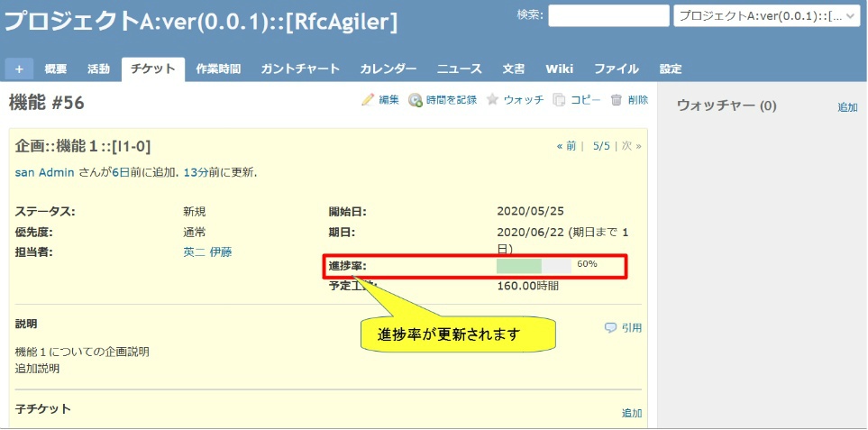Click the 進捗率 progress bar
This screenshot has width=868, height=430.
click(534, 266)
